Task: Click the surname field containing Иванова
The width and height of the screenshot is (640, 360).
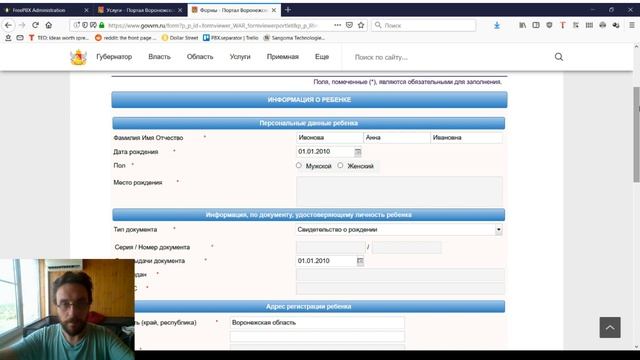Action: pyautogui.click(x=329, y=138)
